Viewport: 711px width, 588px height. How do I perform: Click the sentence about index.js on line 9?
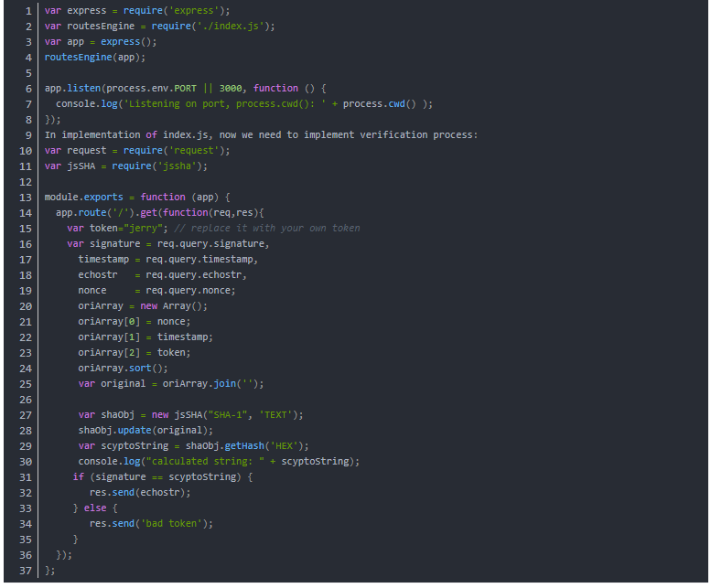coord(261,135)
